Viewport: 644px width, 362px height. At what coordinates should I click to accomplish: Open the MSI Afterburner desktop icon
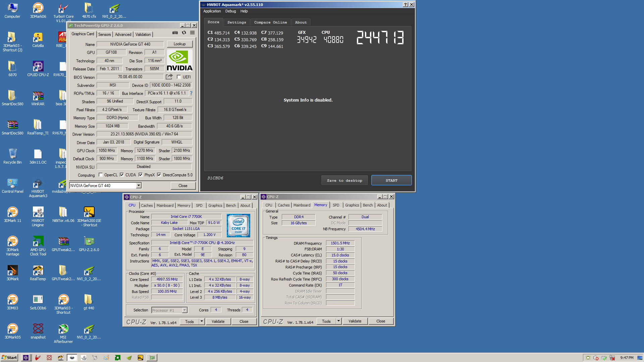[63, 334]
